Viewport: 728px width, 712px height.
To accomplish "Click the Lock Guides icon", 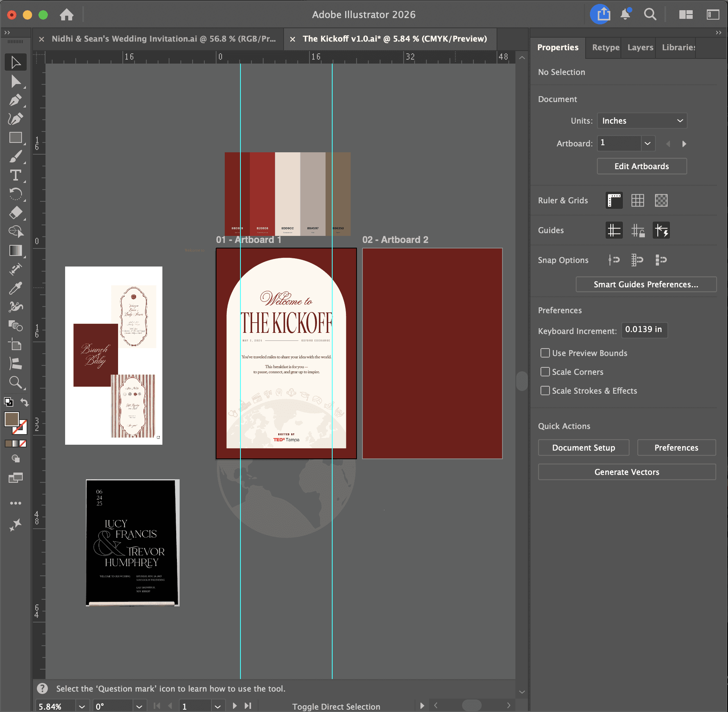I will pyautogui.click(x=637, y=230).
